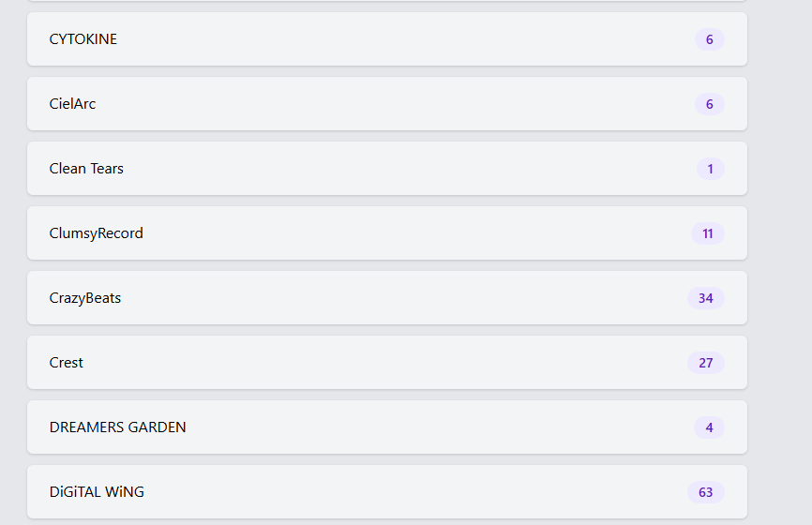
Task: Click the 4 badge on DREAMERS GARDEN
Action: pyautogui.click(x=709, y=427)
